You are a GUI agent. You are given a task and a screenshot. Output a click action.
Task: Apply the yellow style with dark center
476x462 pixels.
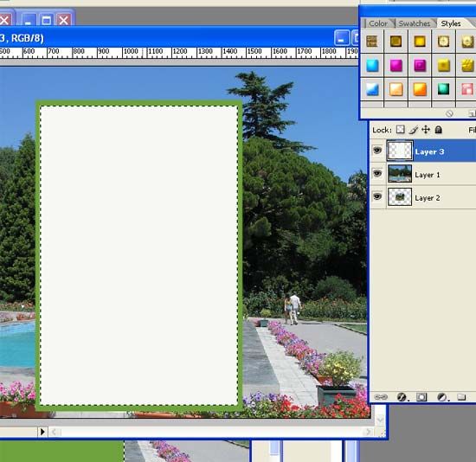443,65
